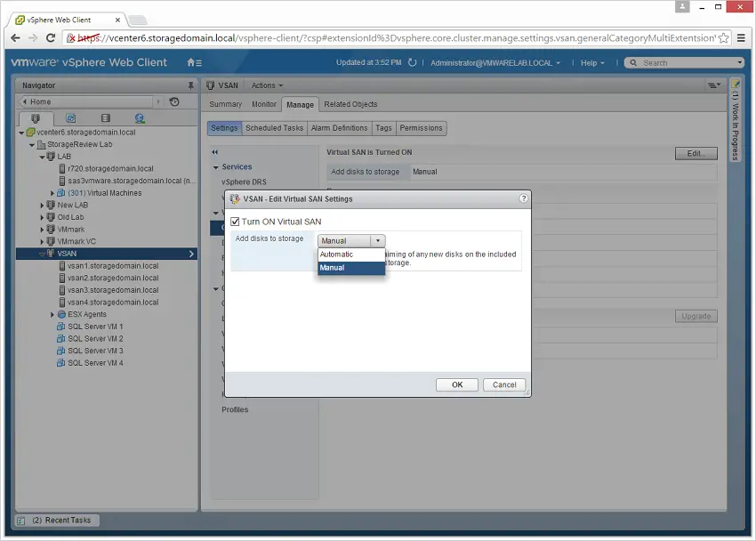This screenshot has width=756, height=541.
Task: Select SQL Server VM 2
Action: tap(95, 338)
